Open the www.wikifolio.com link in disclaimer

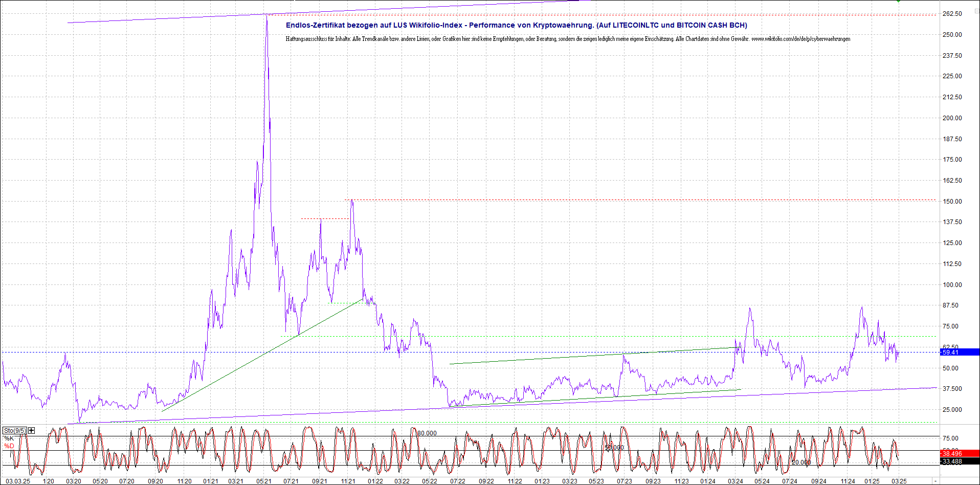[800, 39]
